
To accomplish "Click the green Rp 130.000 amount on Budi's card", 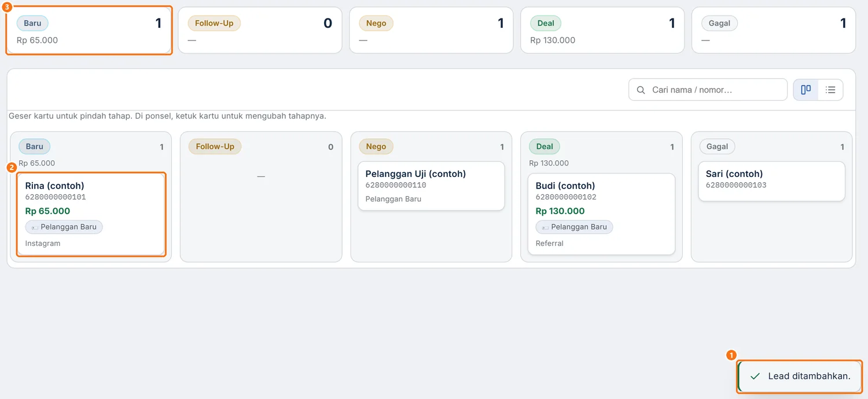I will click(x=560, y=211).
